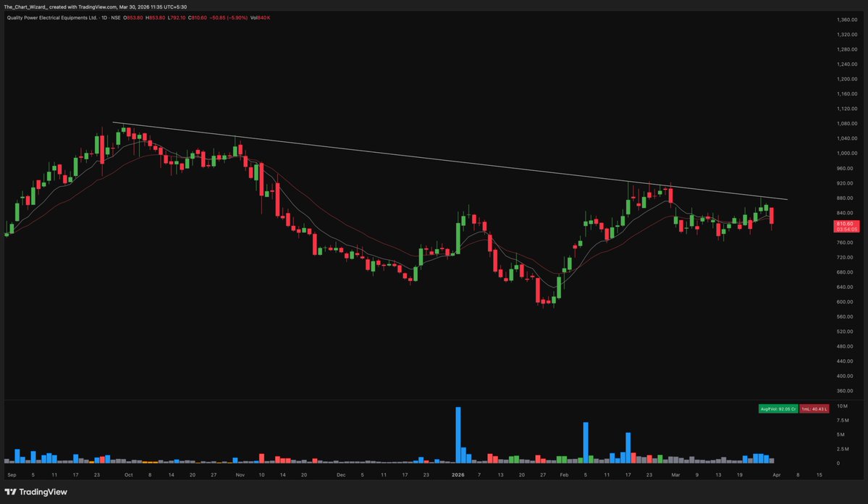Click the red current price label 810.60
868x504 pixels.
tap(846, 226)
